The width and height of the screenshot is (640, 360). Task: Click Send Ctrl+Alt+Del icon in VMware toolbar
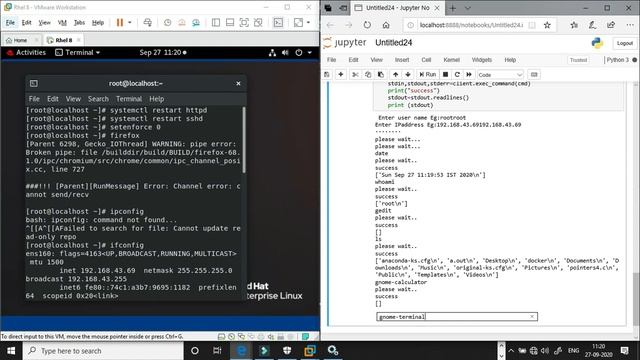(148, 22)
